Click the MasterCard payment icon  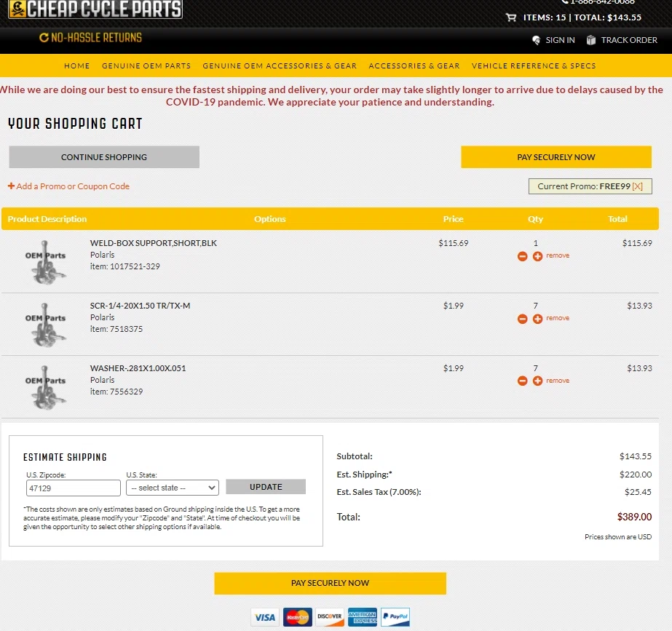[298, 617]
